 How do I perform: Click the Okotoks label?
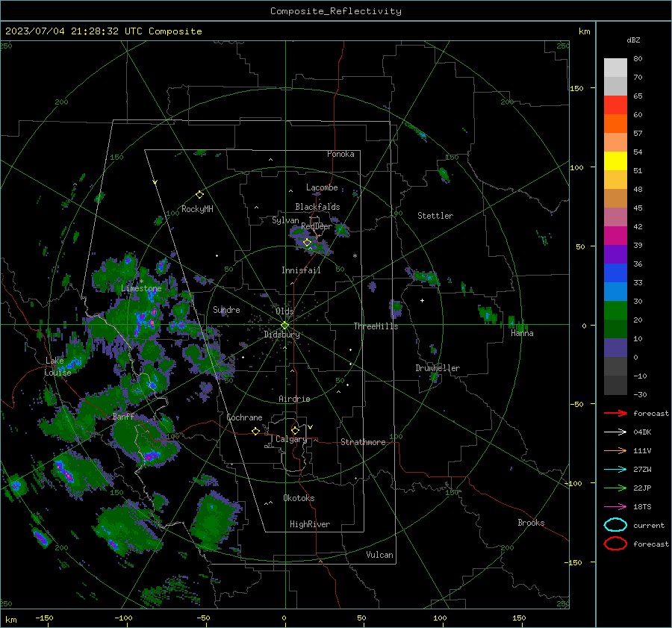tap(299, 498)
